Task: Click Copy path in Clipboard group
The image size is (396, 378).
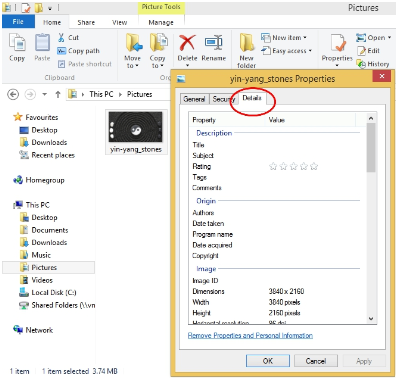Action: coord(79,51)
